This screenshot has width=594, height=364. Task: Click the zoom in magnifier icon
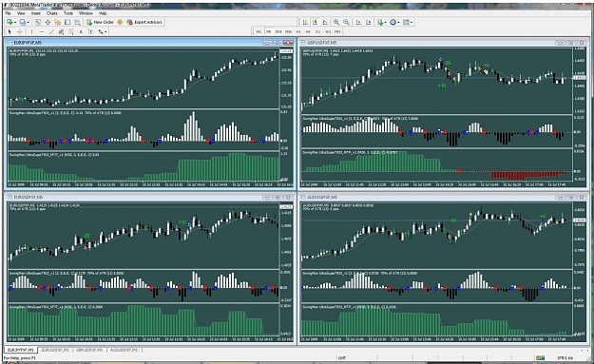336,23
